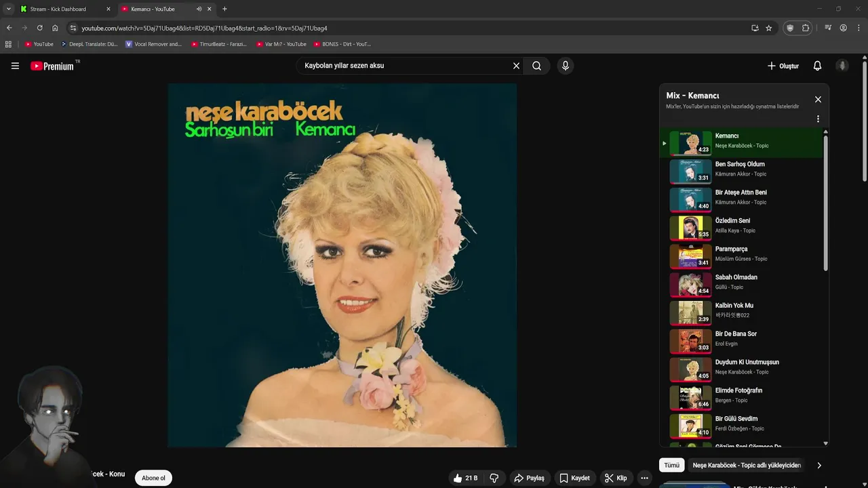Open DeepL Translate bookmark

pos(89,44)
